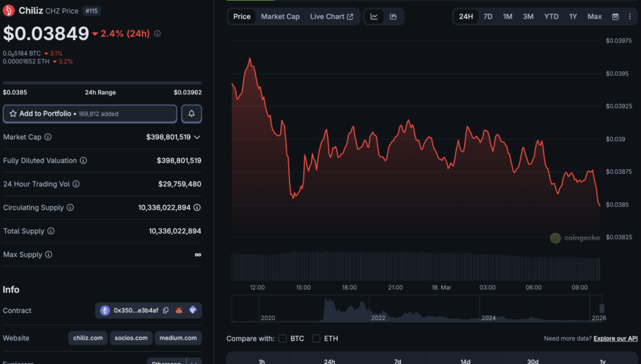
Task: Select the 7D time range
Action: (488, 16)
